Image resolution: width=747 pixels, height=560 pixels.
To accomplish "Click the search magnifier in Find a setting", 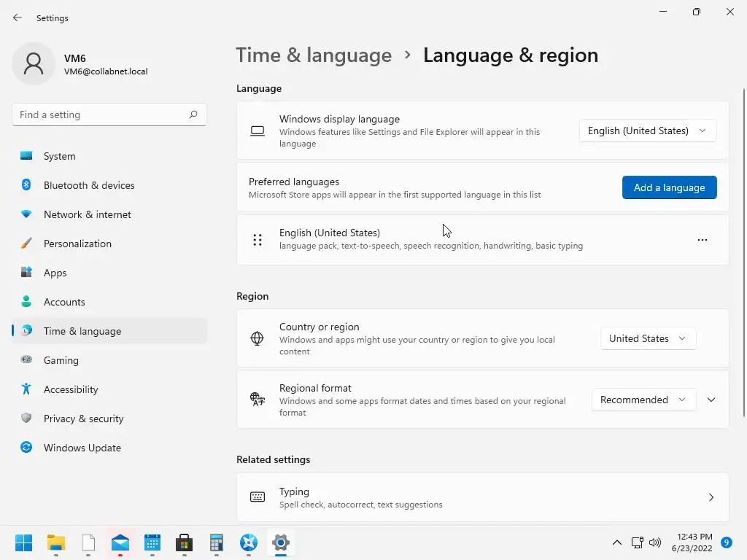I will pos(193,114).
